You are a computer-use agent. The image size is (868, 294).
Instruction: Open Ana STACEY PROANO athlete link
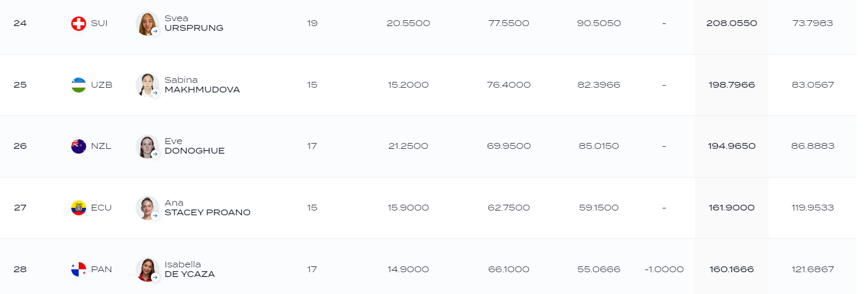pyautogui.click(x=207, y=208)
